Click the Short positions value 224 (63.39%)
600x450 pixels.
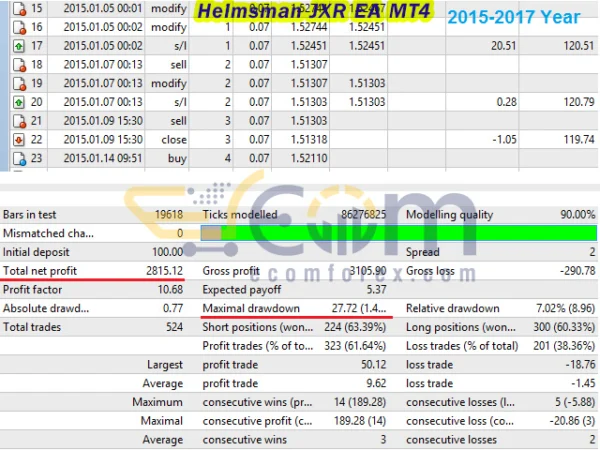355,327
